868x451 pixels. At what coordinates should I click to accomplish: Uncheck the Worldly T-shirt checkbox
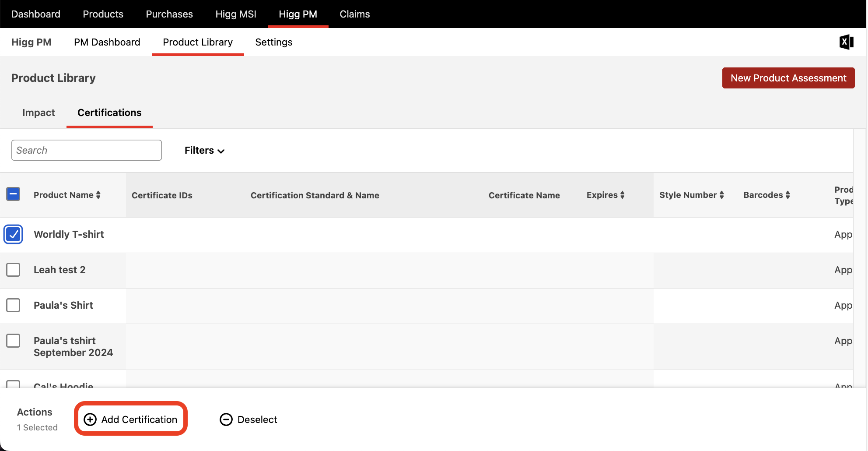click(13, 234)
